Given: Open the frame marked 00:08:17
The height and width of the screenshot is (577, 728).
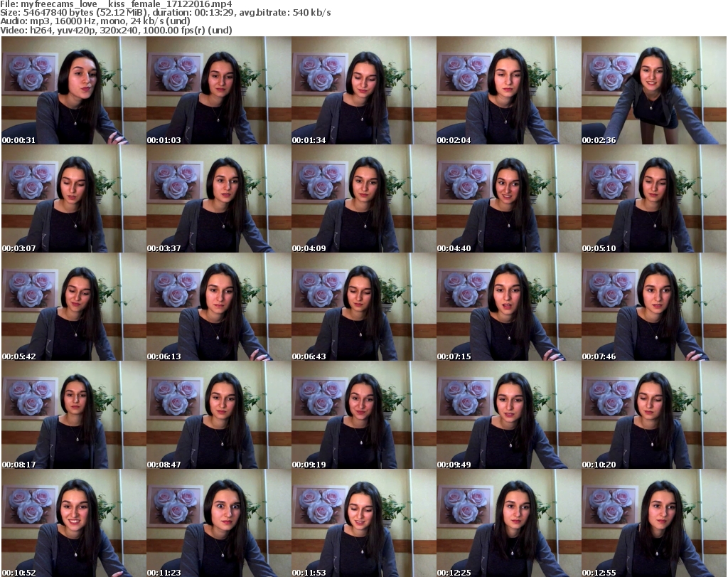Looking at the screenshot, I should tap(73, 415).
